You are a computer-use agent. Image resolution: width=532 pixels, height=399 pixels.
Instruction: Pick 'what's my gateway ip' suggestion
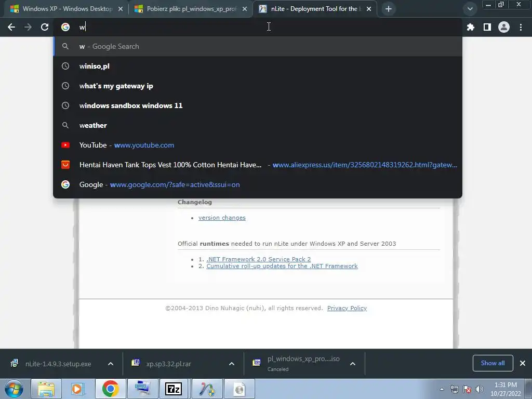[258, 86]
